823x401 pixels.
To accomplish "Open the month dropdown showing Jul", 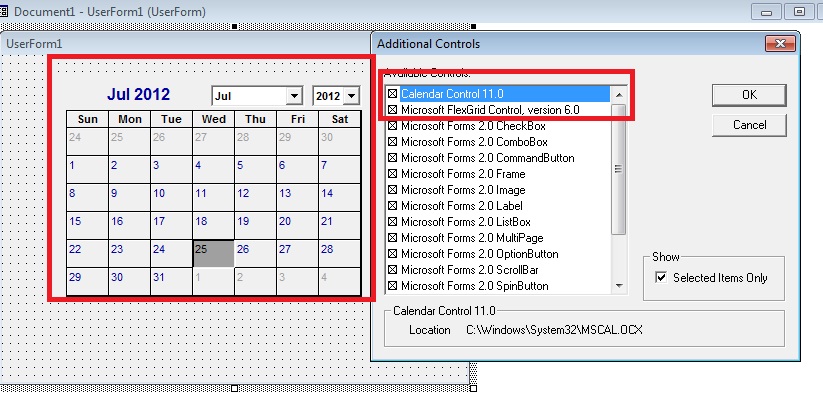I will point(294,96).
